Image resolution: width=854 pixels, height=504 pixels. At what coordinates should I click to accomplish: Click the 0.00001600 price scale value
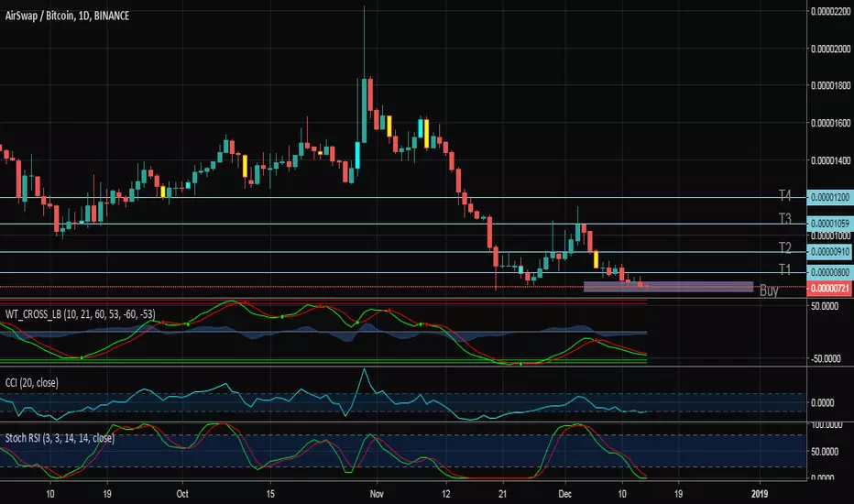[x=830, y=123]
